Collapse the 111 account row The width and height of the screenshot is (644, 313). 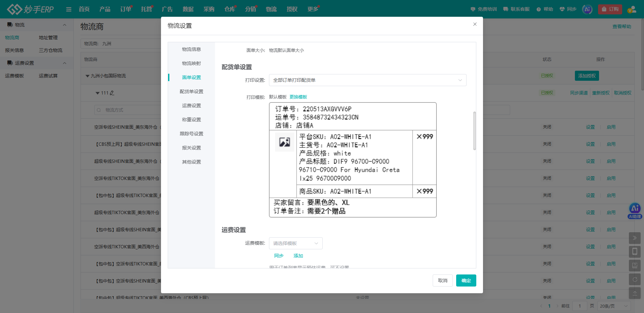pos(98,93)
